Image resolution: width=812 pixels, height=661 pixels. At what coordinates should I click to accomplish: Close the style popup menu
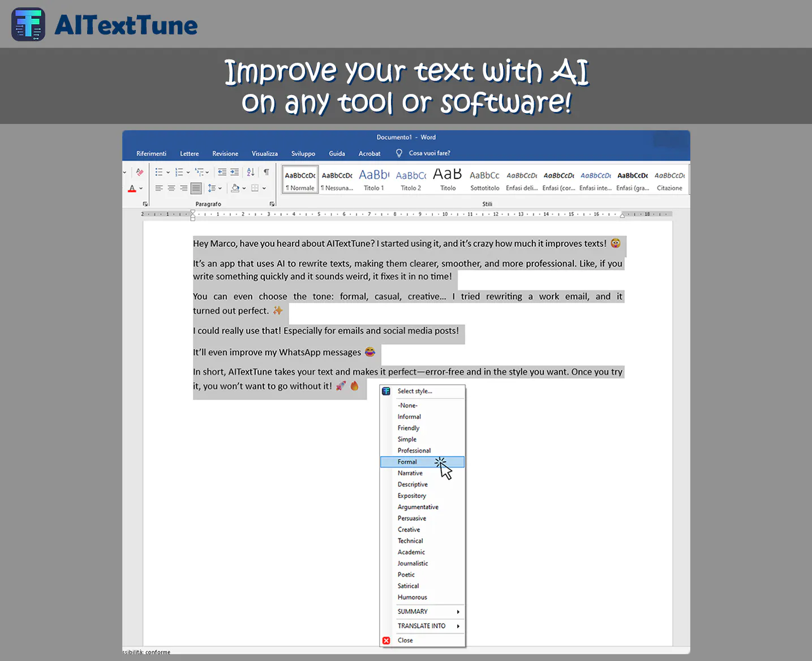pyautogui.click(x=423, y=641)
